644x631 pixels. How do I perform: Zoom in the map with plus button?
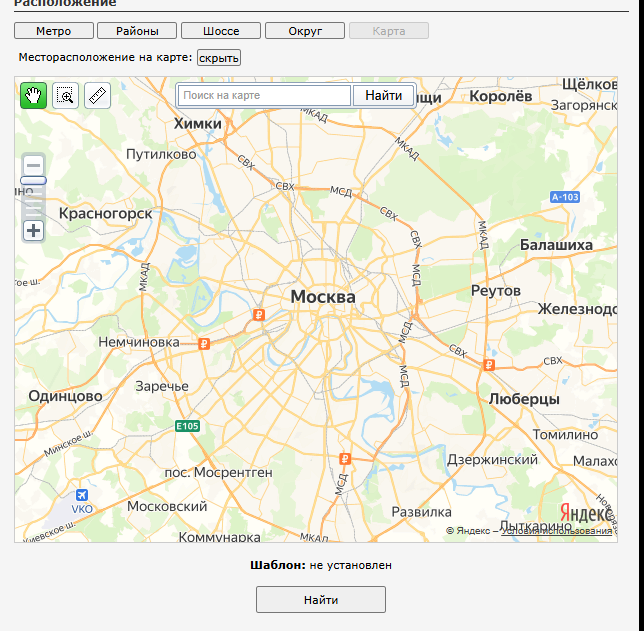click(33, 230)
